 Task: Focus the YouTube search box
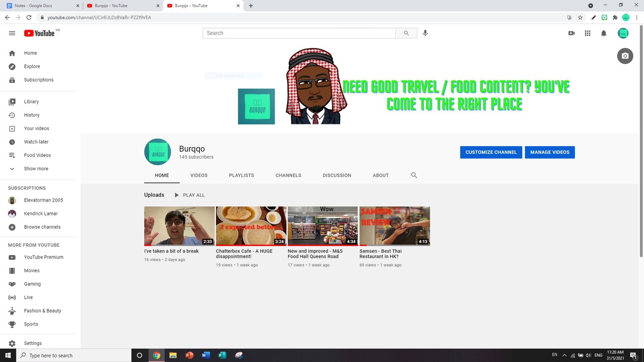(299, 33)
